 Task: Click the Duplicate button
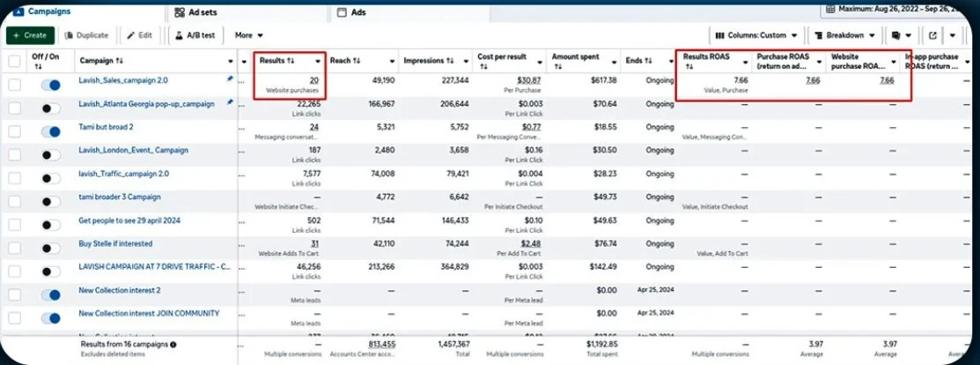pos(87,35)
